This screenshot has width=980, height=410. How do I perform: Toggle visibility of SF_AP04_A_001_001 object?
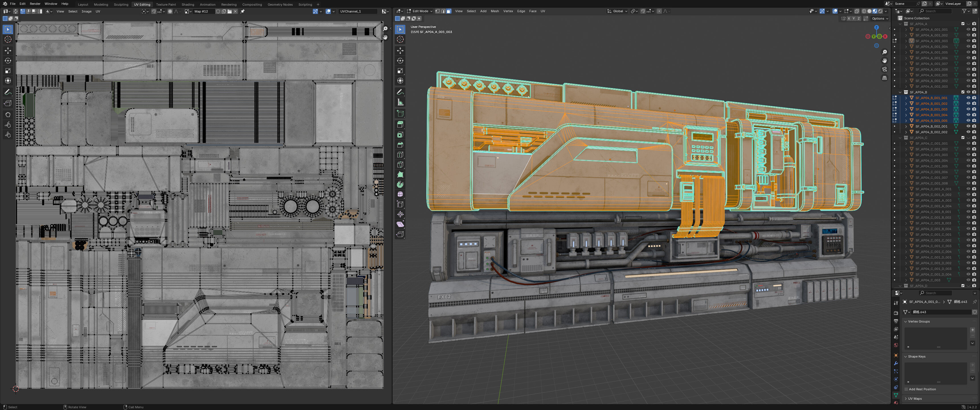pyautogui.click(x=968, y=29)
